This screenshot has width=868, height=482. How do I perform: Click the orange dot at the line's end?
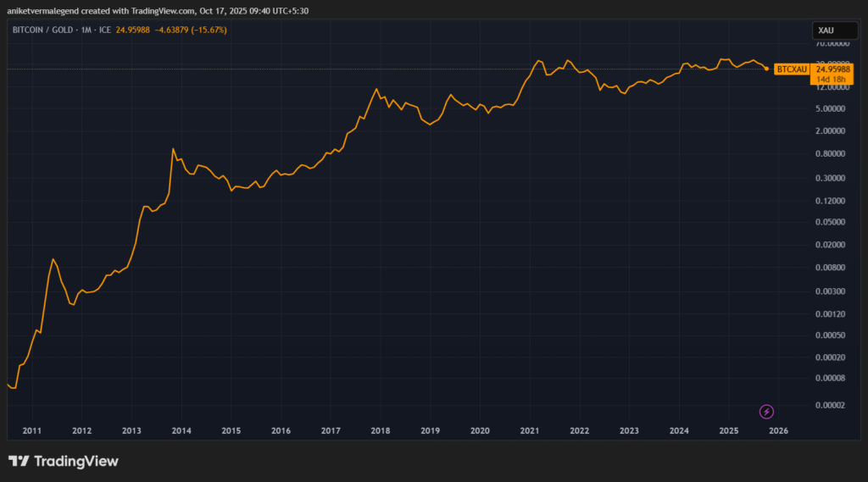767,69
